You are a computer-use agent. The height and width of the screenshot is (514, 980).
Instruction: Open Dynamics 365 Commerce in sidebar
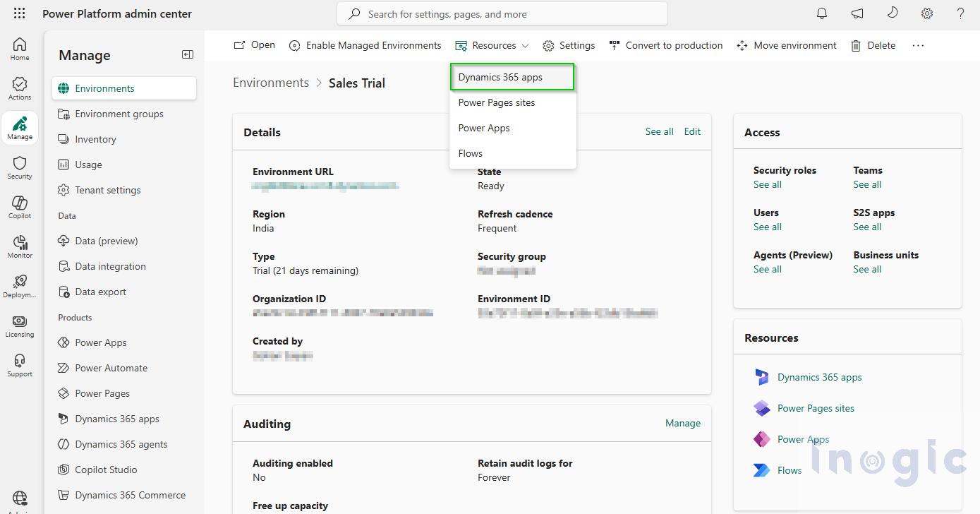click(x=124, y=495)
